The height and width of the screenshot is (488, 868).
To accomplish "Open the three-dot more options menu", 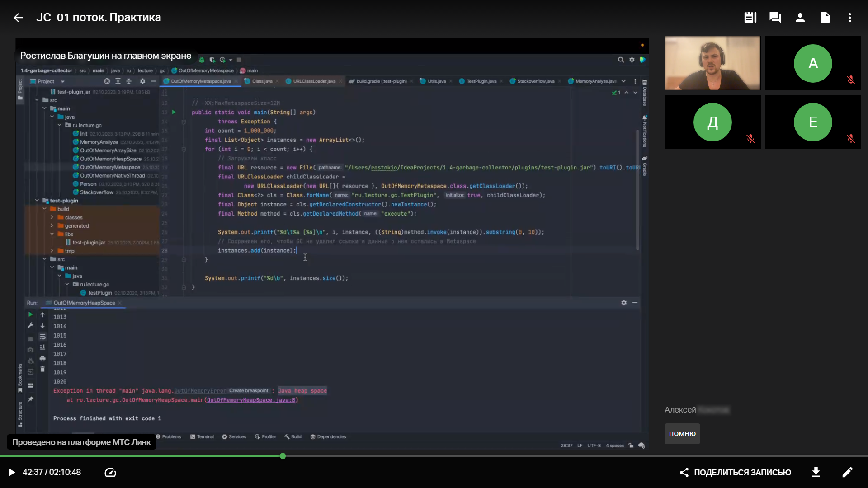I will pyautogui.click(x=850, y=18).
